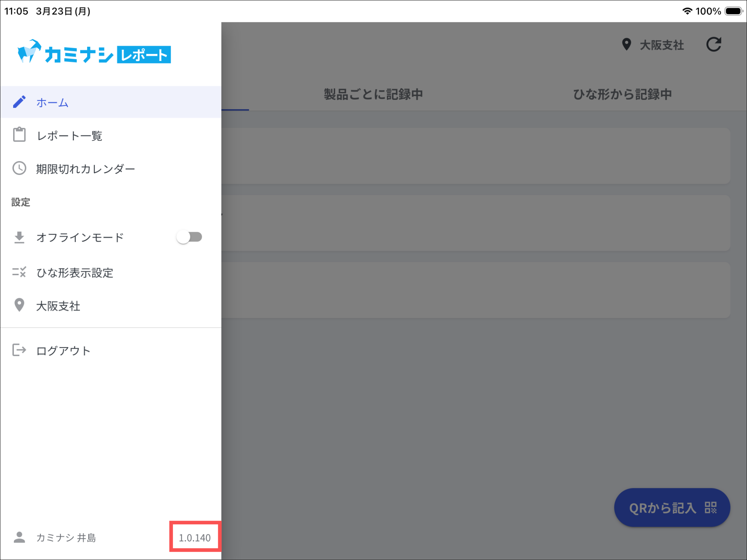Click the カミナシ レポート logo
Image resolution: width=747 pixels, height=560 pixels.
tap(94, 52)
